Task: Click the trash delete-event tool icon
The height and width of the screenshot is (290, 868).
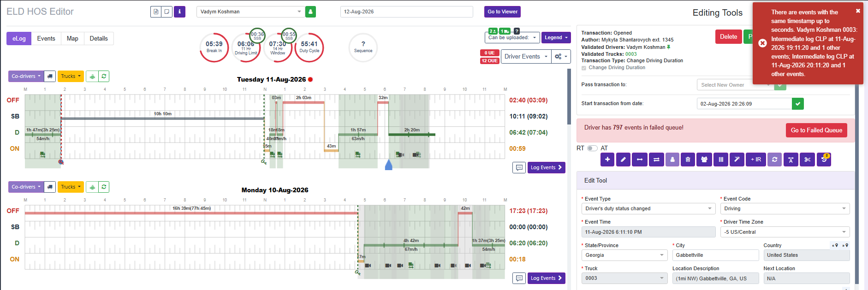Action: pyautogui.click(x=688, y=160)
